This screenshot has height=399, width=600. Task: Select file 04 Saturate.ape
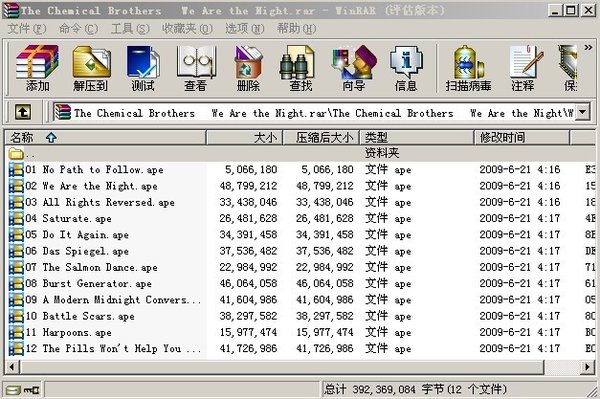pos(300,218)
